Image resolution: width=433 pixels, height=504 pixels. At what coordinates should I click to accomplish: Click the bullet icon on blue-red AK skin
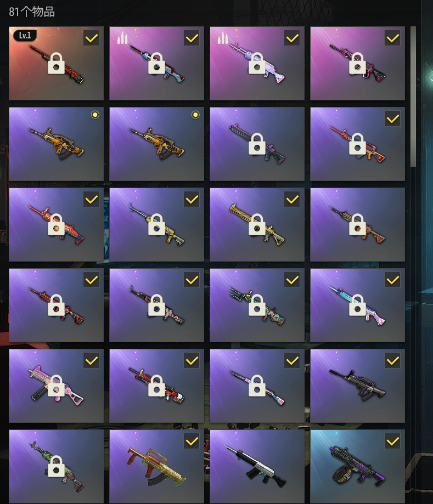coord(122,38)
